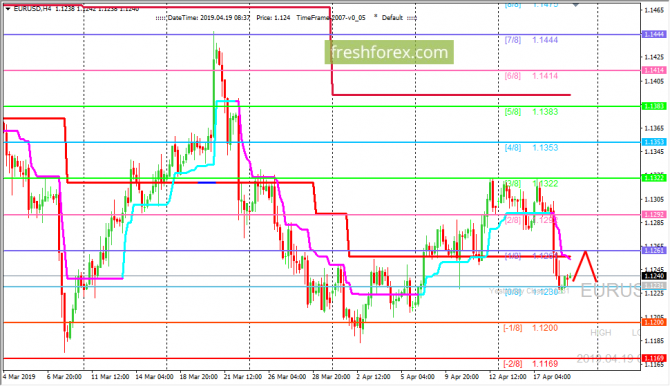Click the freshforex.com watermark link
The height and width of the screenshot is (386, 670).
389,52
